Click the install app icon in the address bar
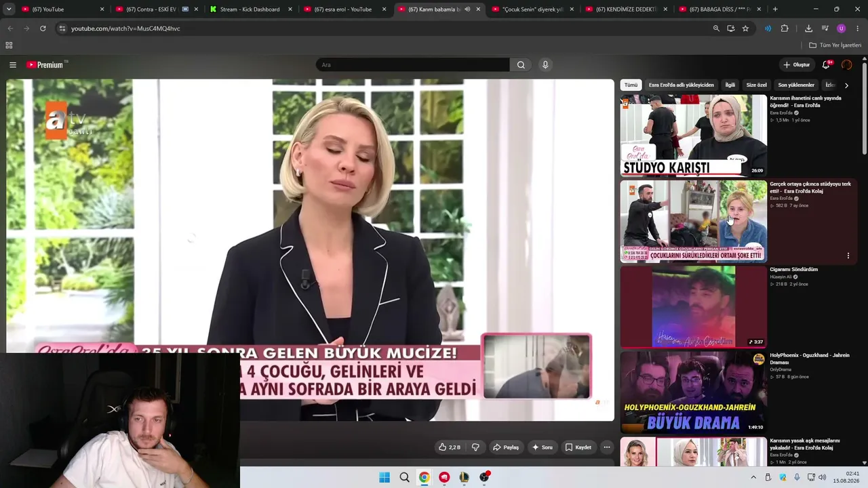Screen dimensions: 868x488 coord(730,28)
